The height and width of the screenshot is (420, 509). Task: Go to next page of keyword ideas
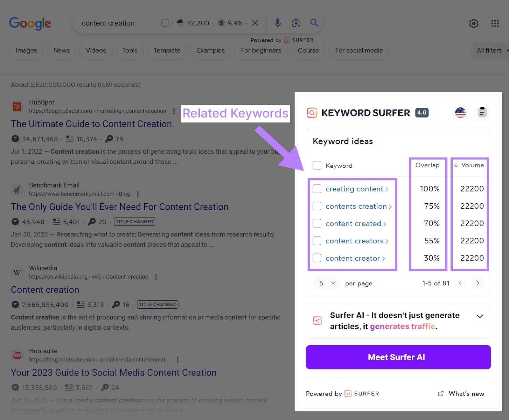click(478, 283)
